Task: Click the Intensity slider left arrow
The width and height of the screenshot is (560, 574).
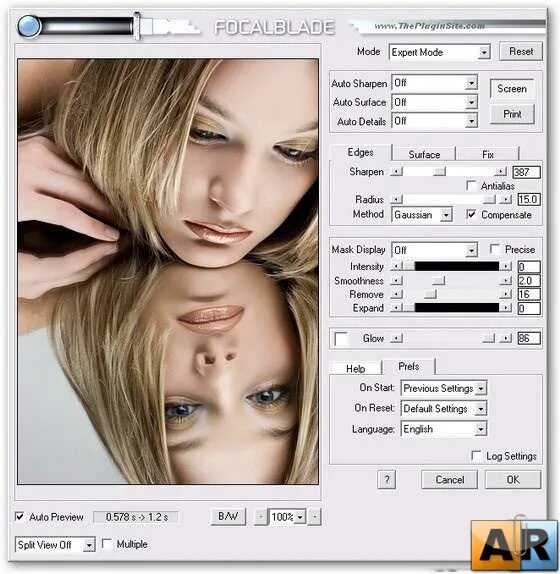Action: pos(396,266)
